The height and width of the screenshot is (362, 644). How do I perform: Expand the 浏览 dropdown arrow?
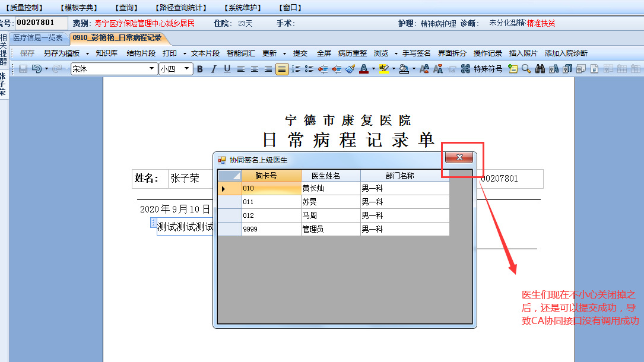pos(396,53)
